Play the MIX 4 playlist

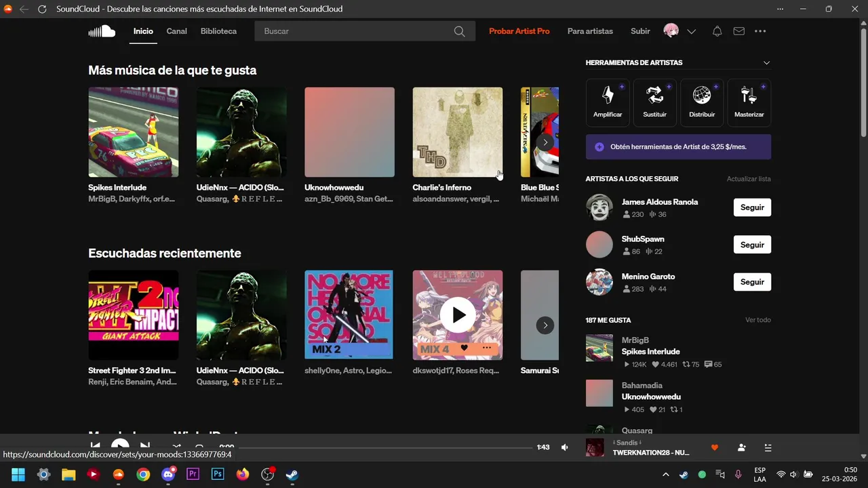tap(458, 315)
